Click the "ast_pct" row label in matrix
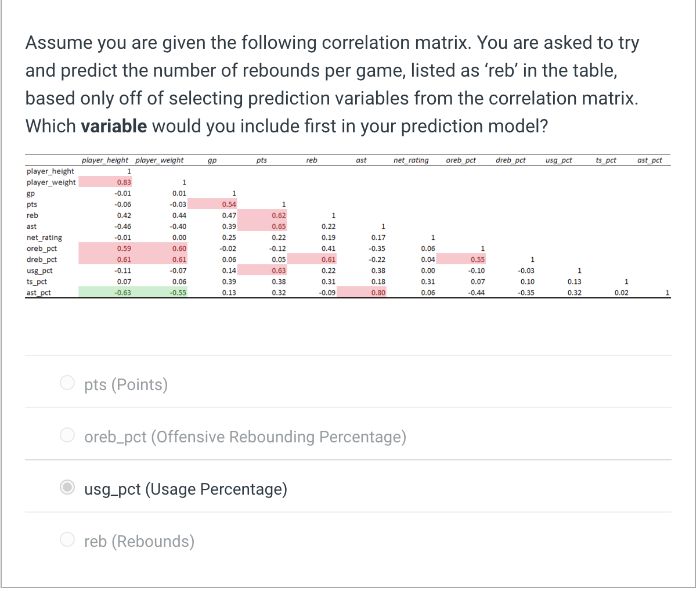 tap(39, 293)
